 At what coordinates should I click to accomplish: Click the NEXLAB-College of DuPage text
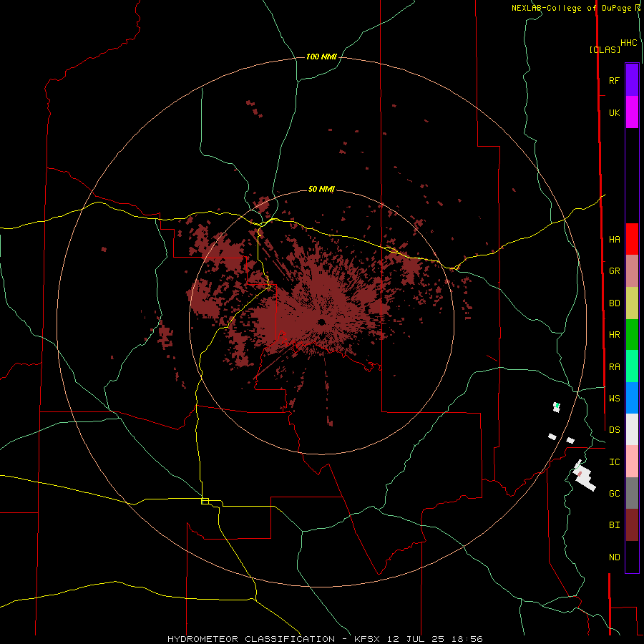click(571, 8)
